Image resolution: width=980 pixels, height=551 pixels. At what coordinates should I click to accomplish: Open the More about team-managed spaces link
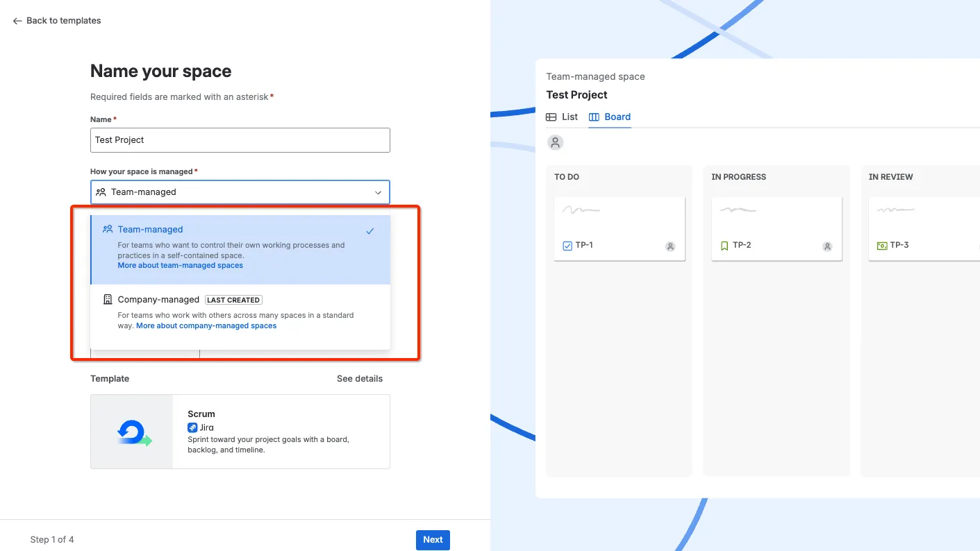tap(181, 265)
